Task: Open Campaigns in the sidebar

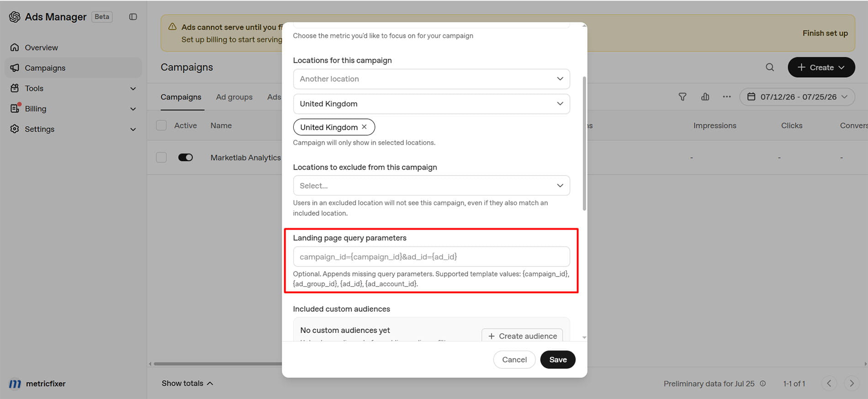Action: pyautogui.click(x=73, y=68)
